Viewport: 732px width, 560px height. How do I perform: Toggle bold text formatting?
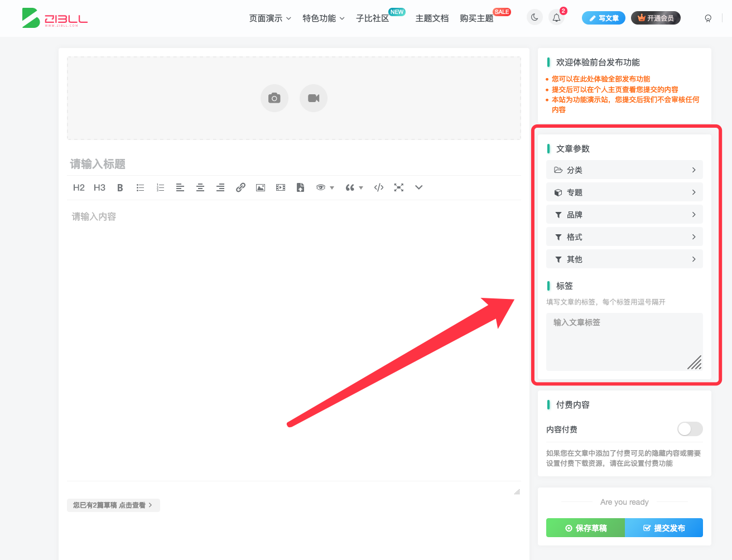coord(120,187)
